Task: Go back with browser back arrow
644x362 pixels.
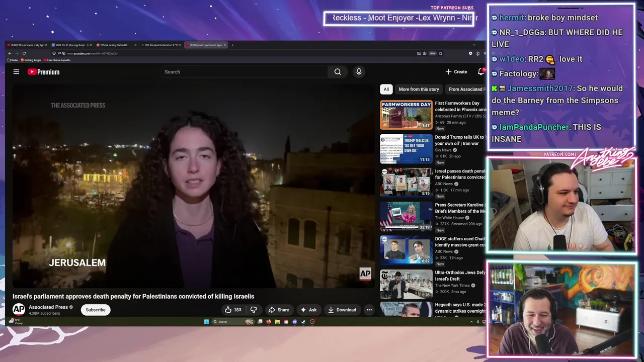Action: coord(10,53)
